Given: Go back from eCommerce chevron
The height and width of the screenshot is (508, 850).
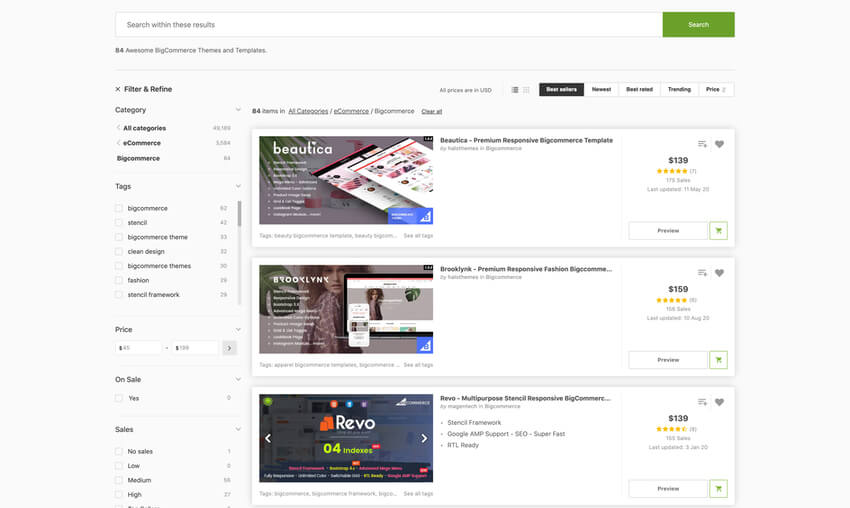Looking at the screenshot, I should (118, 143).
